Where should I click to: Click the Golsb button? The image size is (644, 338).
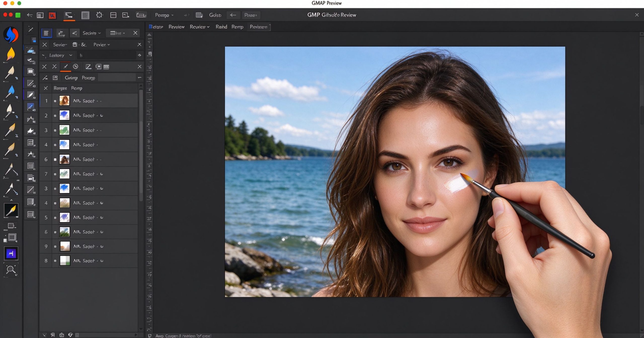215,15
